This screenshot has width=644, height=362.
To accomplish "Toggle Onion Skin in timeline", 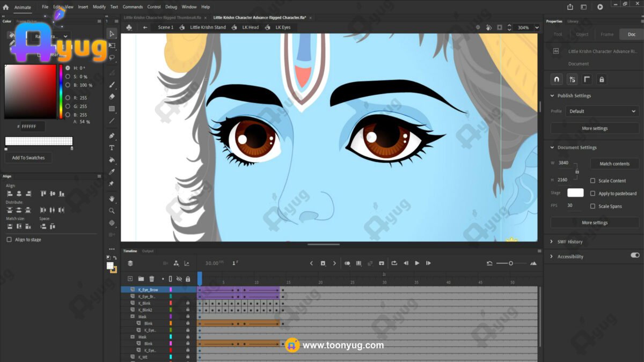I will [x=347, y=263].
